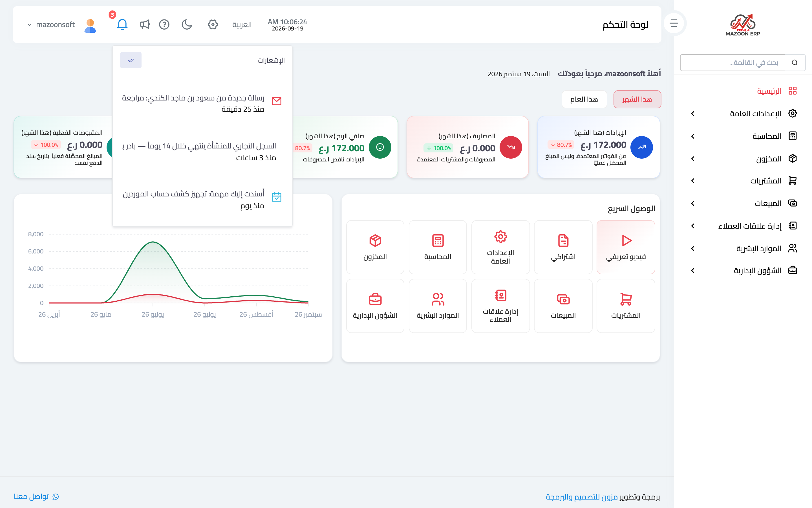Click the تواصل معنا WhatsApp link
Screen dimensions: 812x508
click(37, 496)
